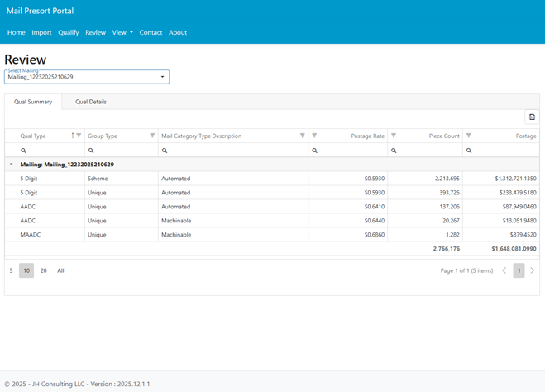The height and width of the screenshot is (392, 545).
Task: Set page size to 20
Action: (44, 270)
